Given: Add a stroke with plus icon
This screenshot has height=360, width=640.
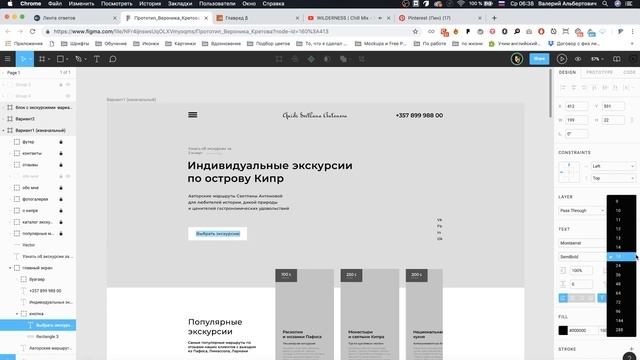Looking at the screenshot, I should (x=631, y=349).
